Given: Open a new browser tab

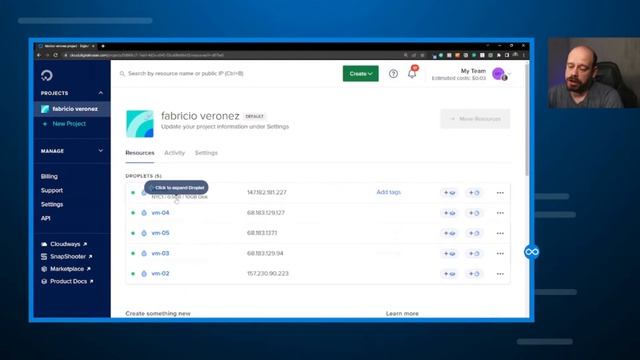Looking at the screenshot, I should [103, 46].
